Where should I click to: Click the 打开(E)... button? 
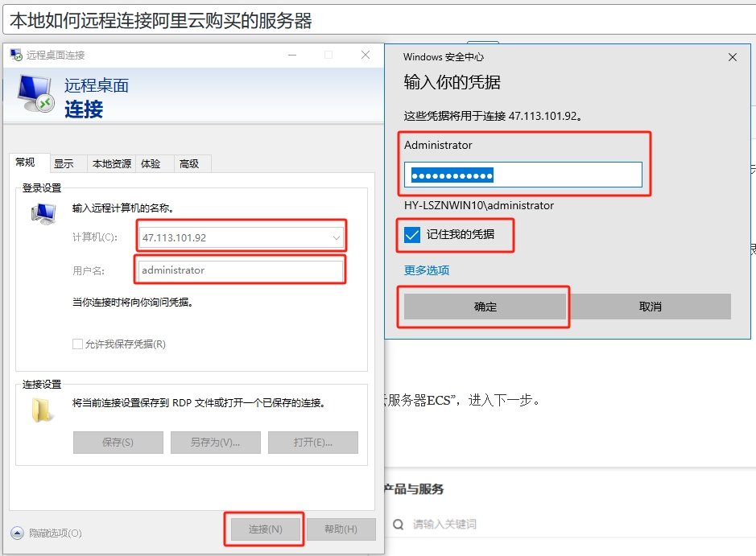(x=313, y=443)
